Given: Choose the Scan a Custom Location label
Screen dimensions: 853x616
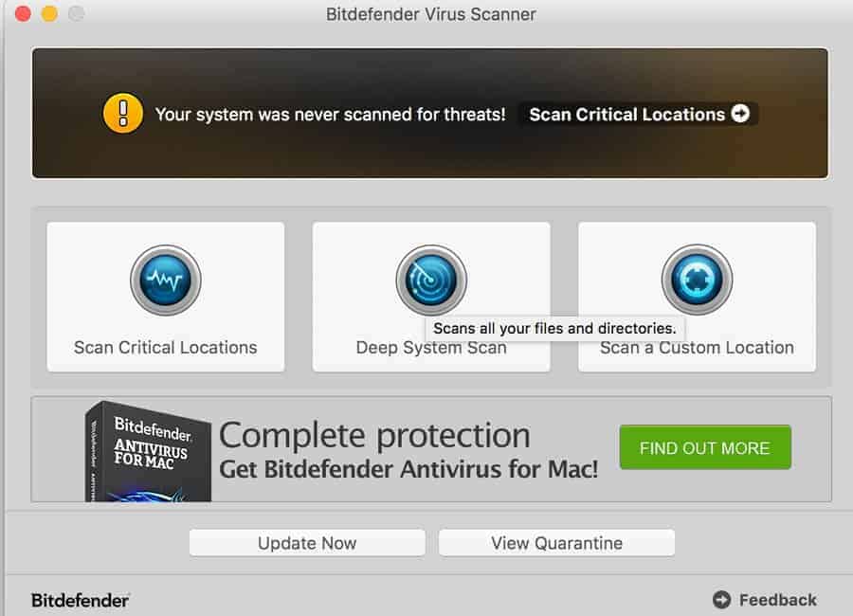Looking at the screenshot, I should pyautogui.click(x=697, y=348).
